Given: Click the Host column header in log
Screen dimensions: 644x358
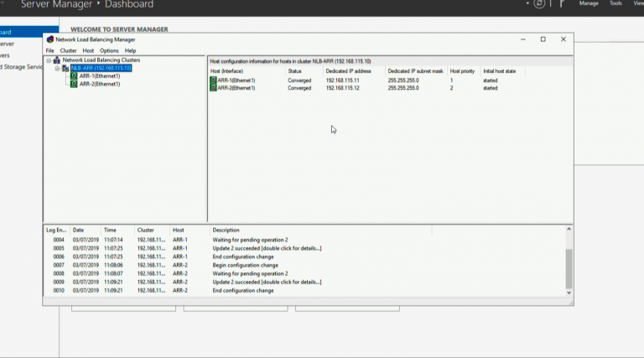Looking at the screenshot, I should [x=190, y=231].
